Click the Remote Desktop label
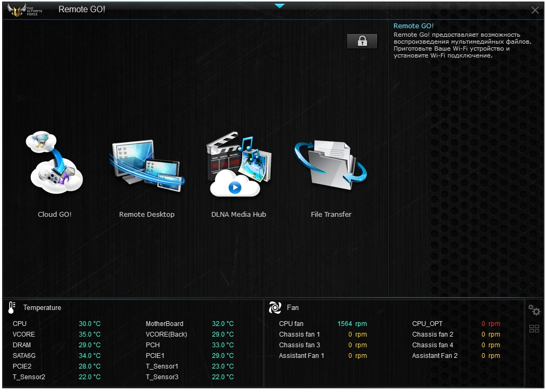 click(146, 215)
